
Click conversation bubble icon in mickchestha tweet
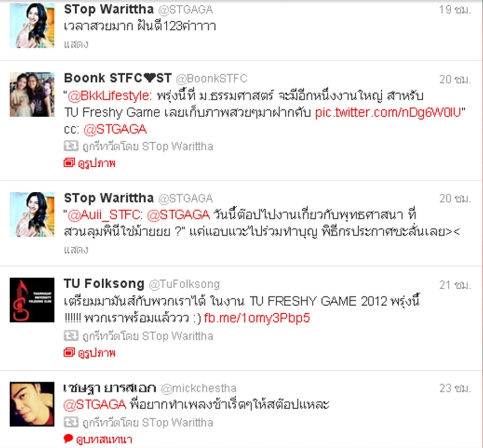pos(68,438)
